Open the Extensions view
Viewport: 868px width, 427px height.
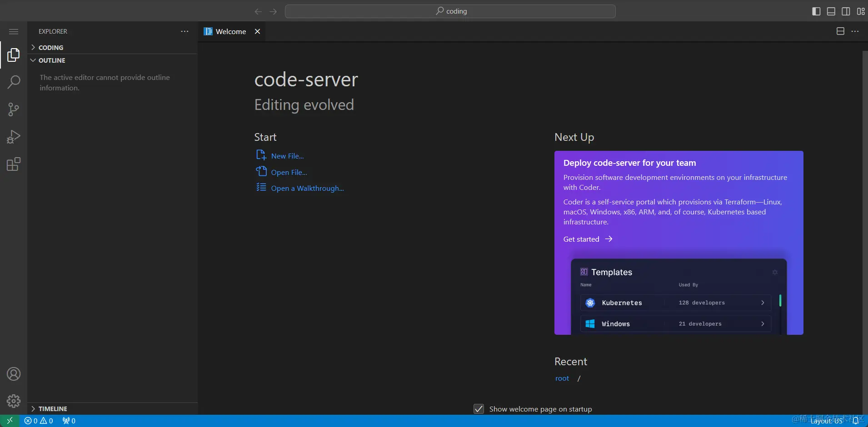coord(14,164)
